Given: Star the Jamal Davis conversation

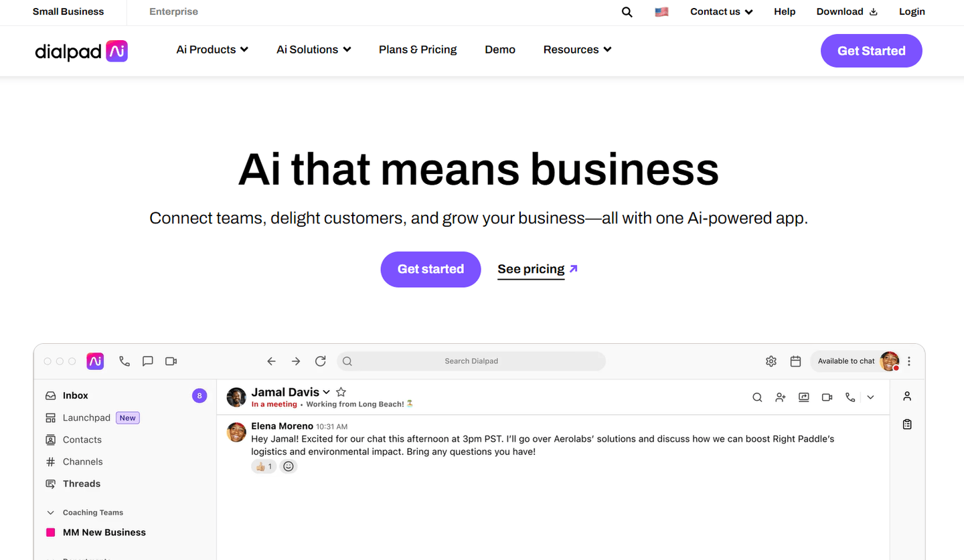Looking at the screenshot, I should (x=341, y=392).
